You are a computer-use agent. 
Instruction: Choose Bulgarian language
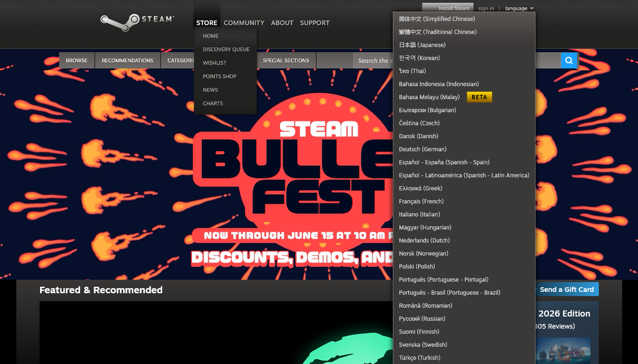pos(464,110)
